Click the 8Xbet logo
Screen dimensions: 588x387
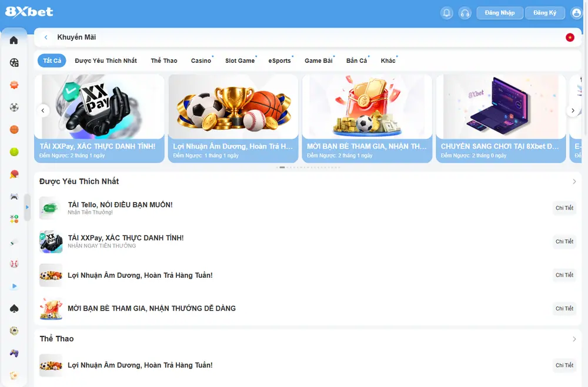point(29,12)
